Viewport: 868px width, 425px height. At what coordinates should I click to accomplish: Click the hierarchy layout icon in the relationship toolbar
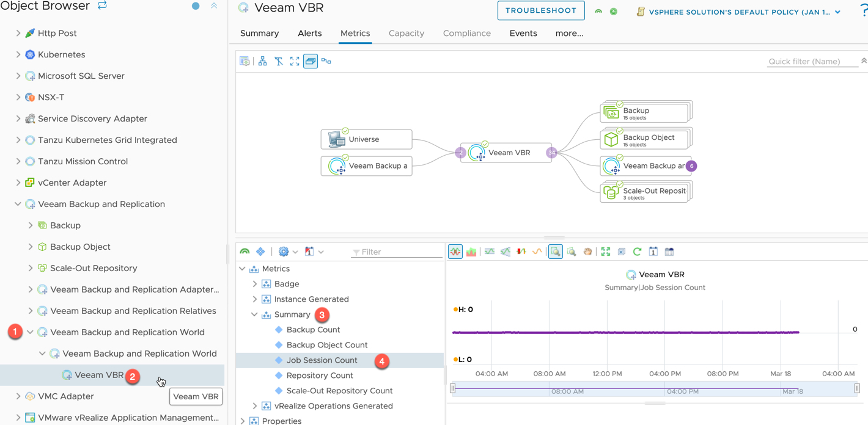[262, 61]
